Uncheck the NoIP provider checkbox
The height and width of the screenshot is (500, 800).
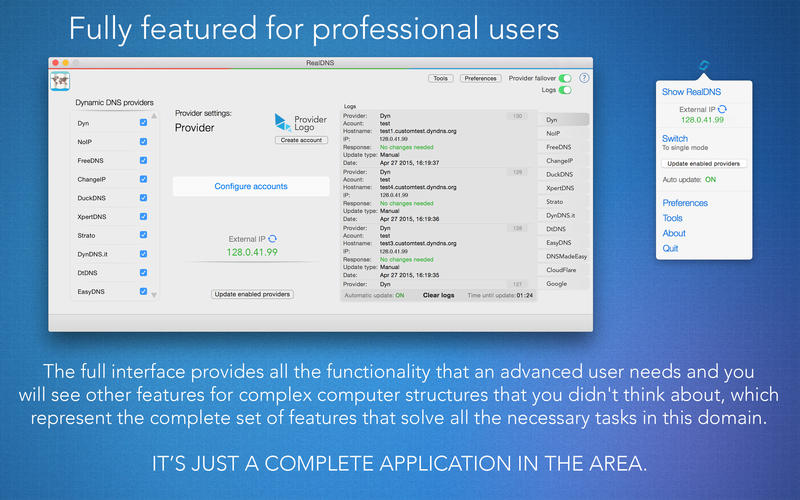143,141
